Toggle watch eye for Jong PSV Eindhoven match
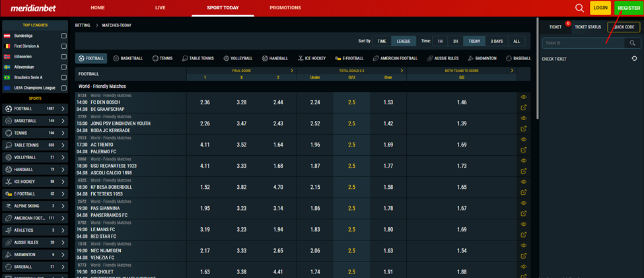The image size is (644, 278). click(524, 118)
